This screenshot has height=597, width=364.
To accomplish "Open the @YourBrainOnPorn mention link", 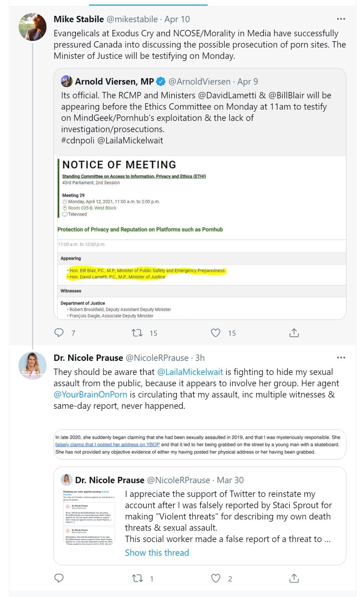I will [90, 395].
